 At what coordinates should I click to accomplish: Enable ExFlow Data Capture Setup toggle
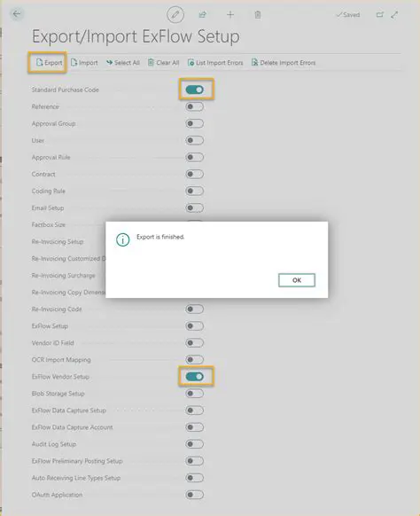(x=194, y=410)
